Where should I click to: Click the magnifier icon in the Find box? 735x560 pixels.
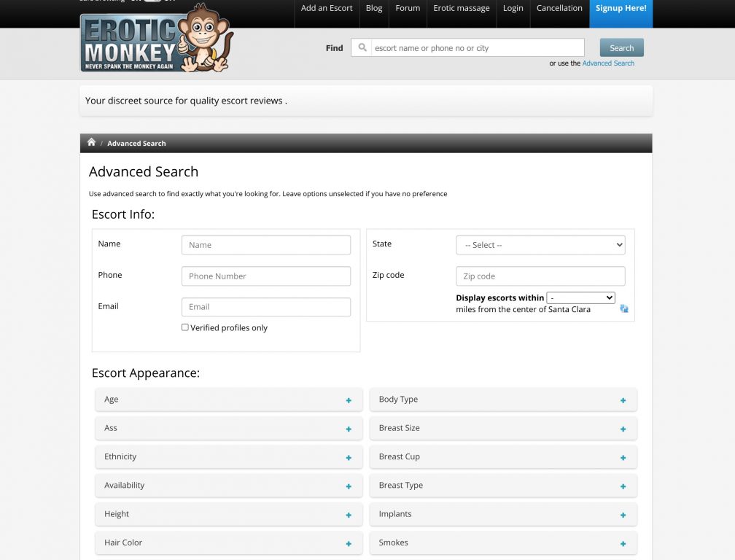click(362, 47)
